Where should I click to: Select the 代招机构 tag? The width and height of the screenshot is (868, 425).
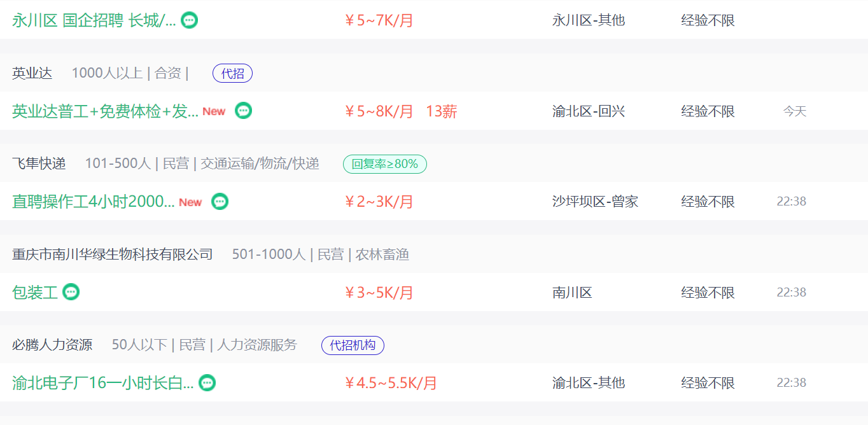click(x=353, y=345)
